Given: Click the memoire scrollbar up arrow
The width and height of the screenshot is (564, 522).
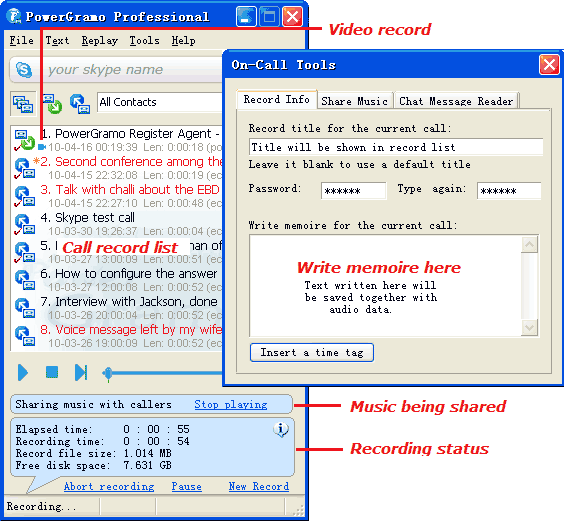Looking at the screenshot, I should coord(529,245).
